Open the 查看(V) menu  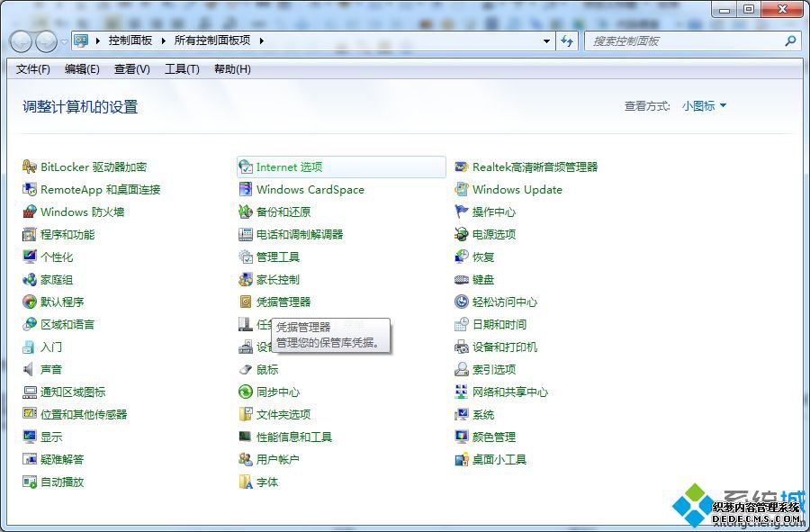pyautogui.click(x=131, y=69)
